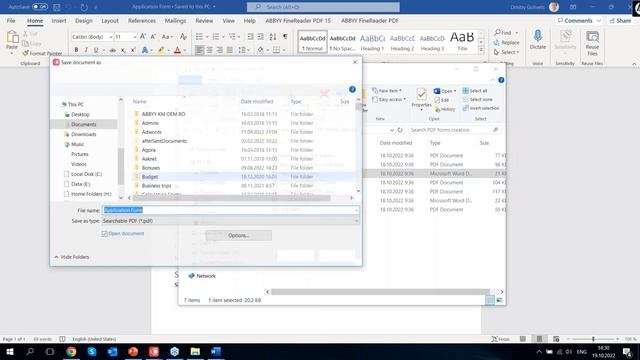Click the bulleted list icon
Screen dimensions: 640x360
(199, 37)
